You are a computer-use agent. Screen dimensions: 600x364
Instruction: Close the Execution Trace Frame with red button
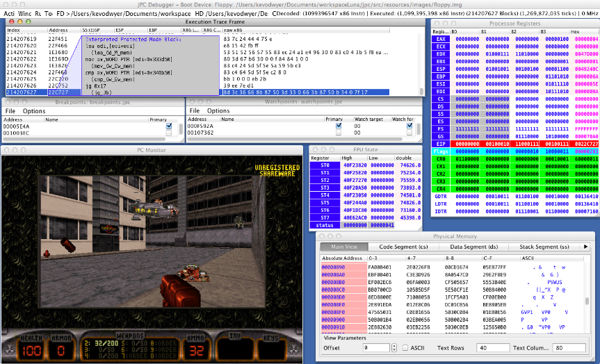click(12, 22)
